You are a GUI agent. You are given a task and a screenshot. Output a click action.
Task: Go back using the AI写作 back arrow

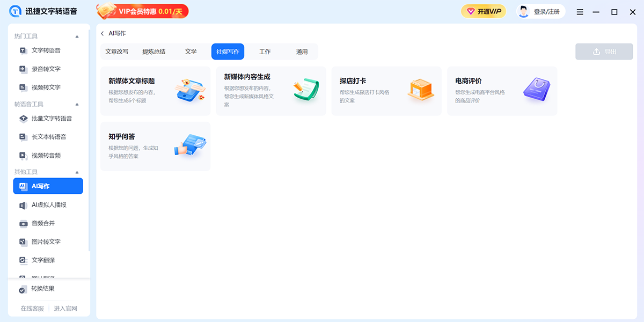tap(103, 33)
